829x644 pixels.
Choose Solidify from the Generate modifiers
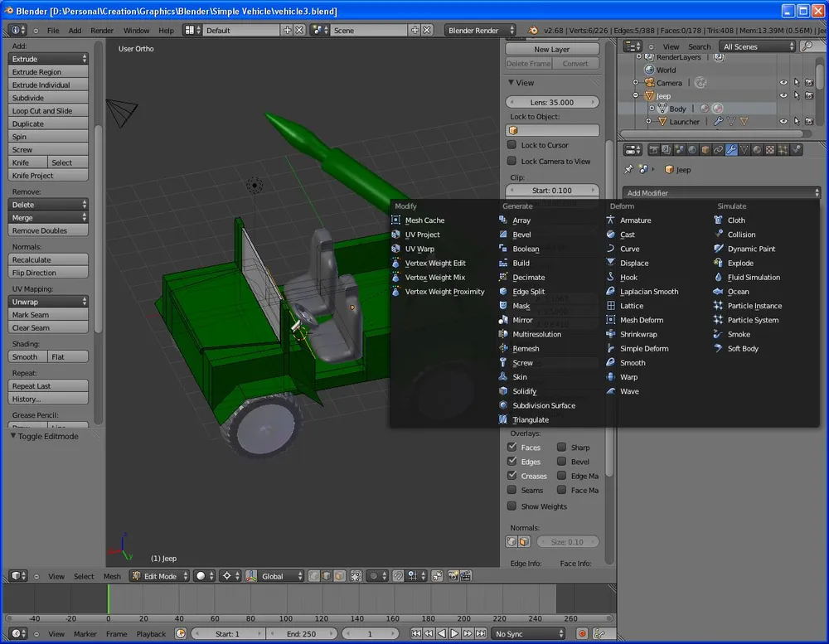pyautogui.click(x=524, y=391)
